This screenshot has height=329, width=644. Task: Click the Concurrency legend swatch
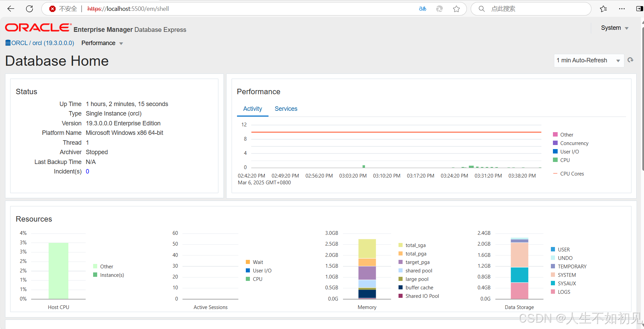tap(555, 143)
